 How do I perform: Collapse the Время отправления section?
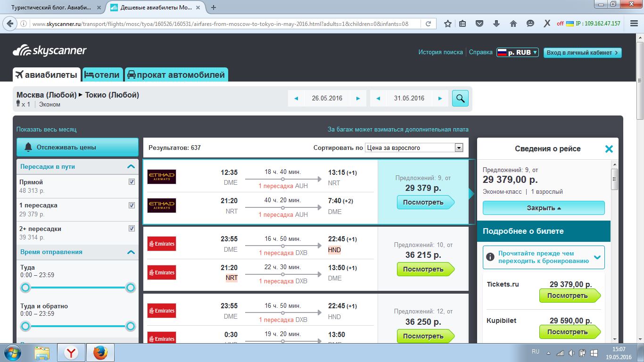131,252
